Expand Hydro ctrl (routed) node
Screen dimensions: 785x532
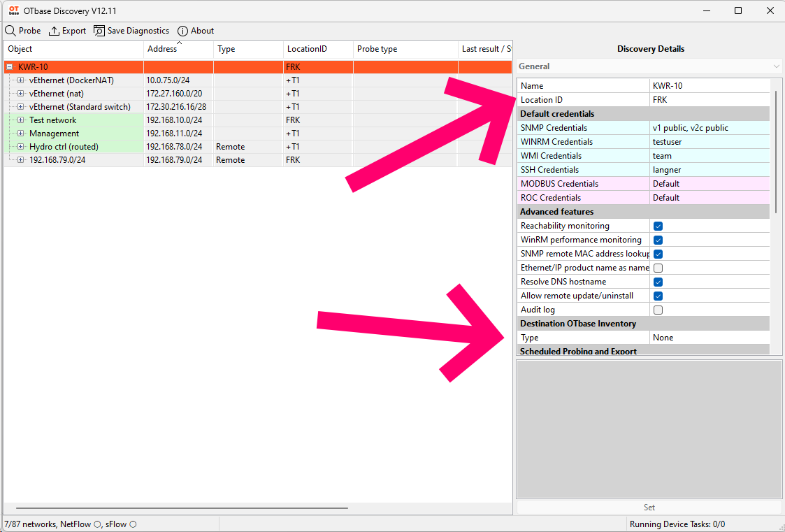pyautogui.click(x=20, y=147)
